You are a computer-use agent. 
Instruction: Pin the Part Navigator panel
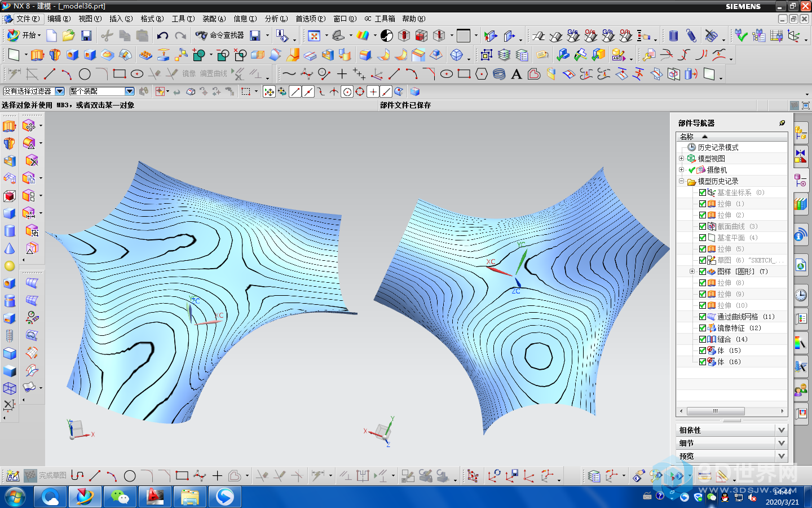tap(782, 122)
